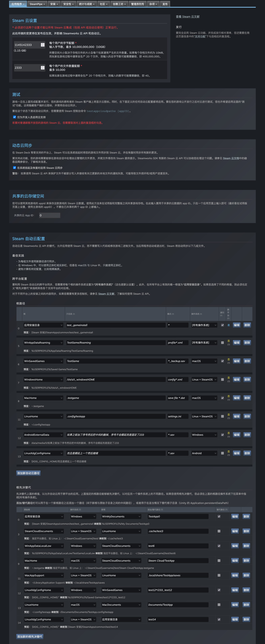Disable 仅为开发人员启用云支持 checkbox
Viewport: 265px width, 644px height.
tap(15, 117)
